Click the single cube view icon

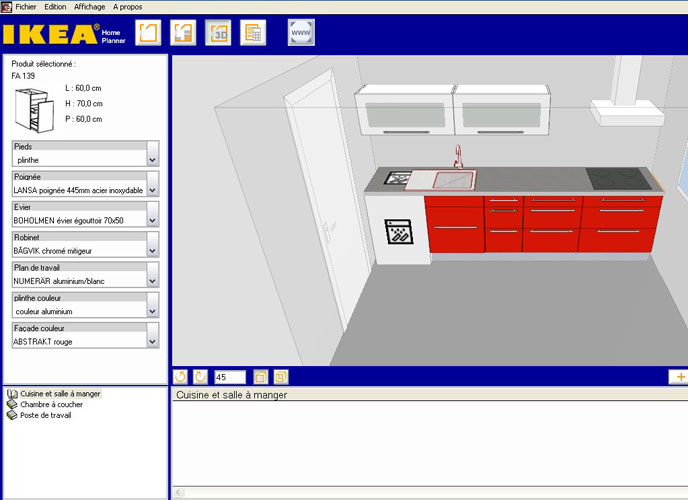click(x=261, y=377)
